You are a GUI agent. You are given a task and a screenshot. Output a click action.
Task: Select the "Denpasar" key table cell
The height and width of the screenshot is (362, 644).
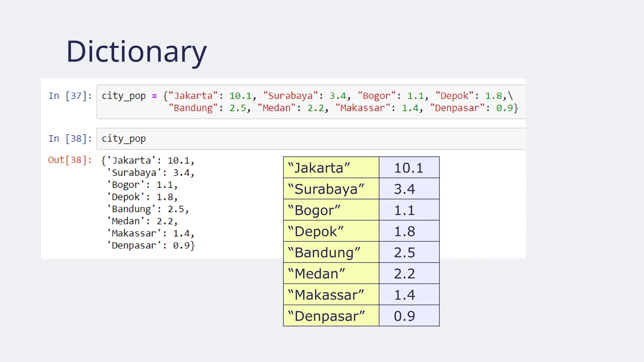coord(331,315)
